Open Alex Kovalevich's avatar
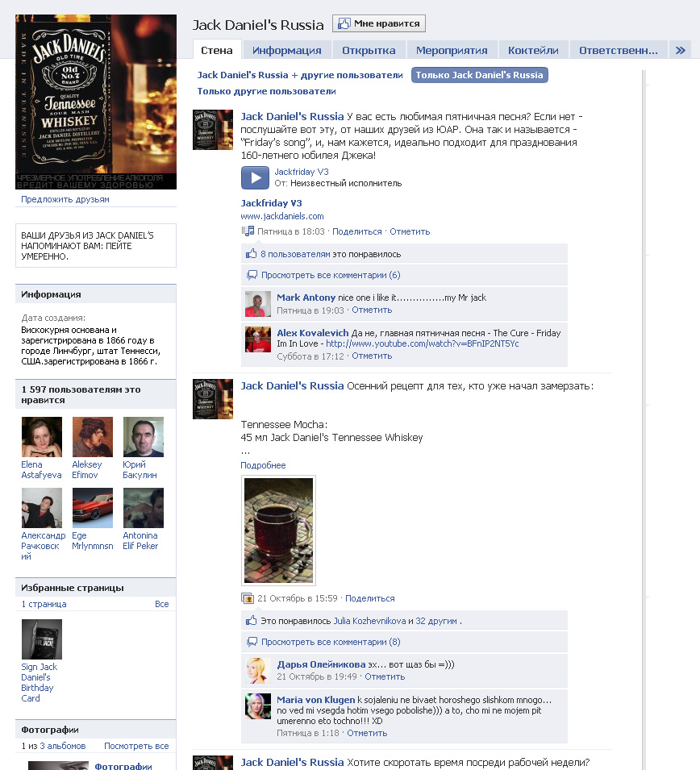Image resolution: width=700 pixels, height=770 pixels. 258,339
